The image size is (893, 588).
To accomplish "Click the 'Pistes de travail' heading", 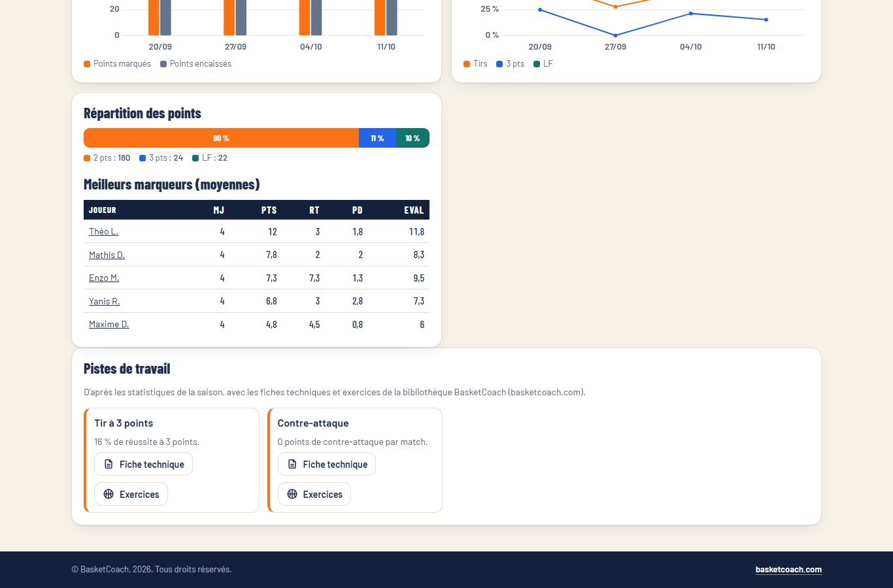I will click(x=127, y=368).
